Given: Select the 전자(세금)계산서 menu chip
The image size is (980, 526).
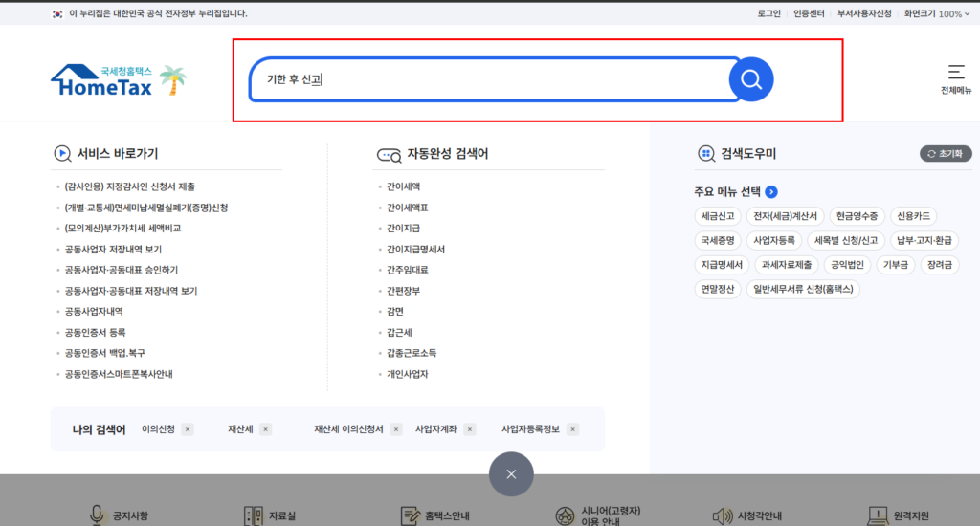Looking at the screenshot, I should (785, 216).
